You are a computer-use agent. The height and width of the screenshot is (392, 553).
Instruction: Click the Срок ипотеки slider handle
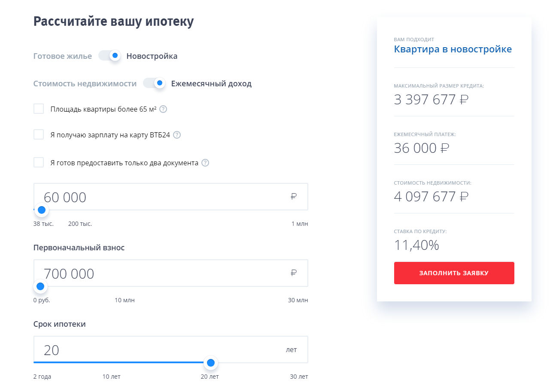point(210,363)
